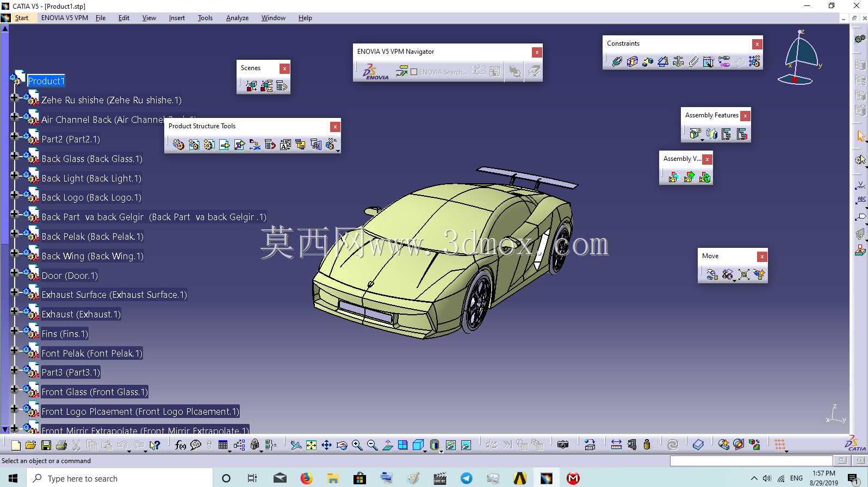Click the ENOVIA logo icon in VPM Navigator
The image size is (868, 487).
pos(375,72)
